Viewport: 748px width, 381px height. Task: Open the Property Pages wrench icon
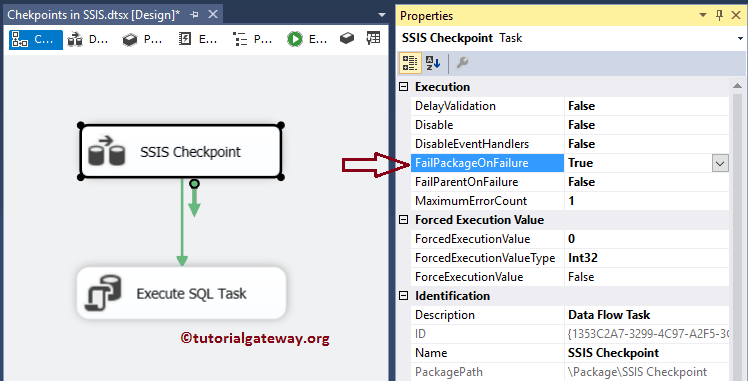(x=462, y=63)
